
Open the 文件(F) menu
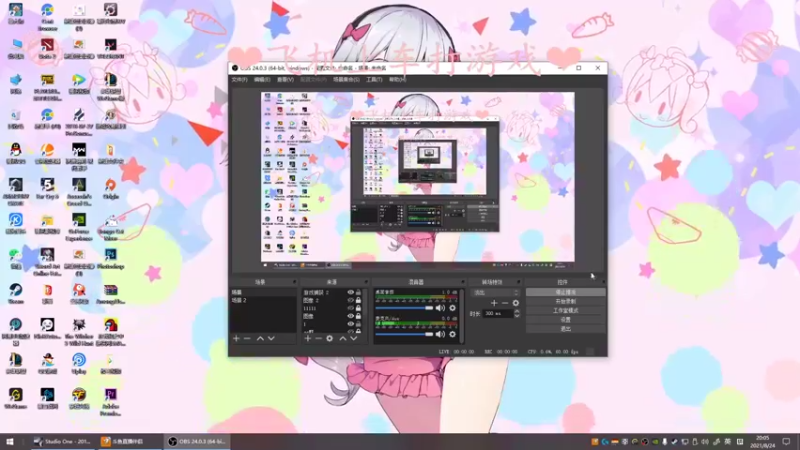coord(239,80)
